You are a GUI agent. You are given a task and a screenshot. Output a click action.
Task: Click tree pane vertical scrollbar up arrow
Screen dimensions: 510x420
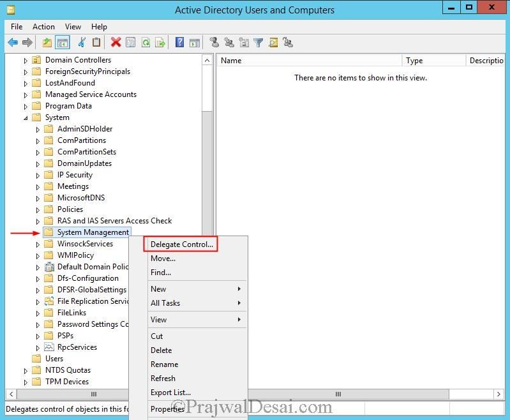tap(207, 60)
